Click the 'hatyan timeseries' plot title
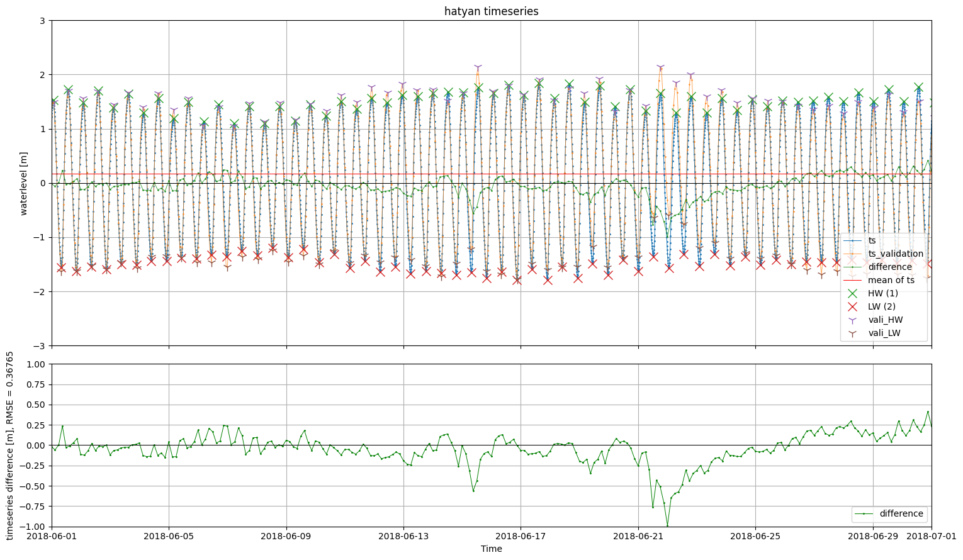This screenshot has width=963, height=560. (x=491, y=11)
